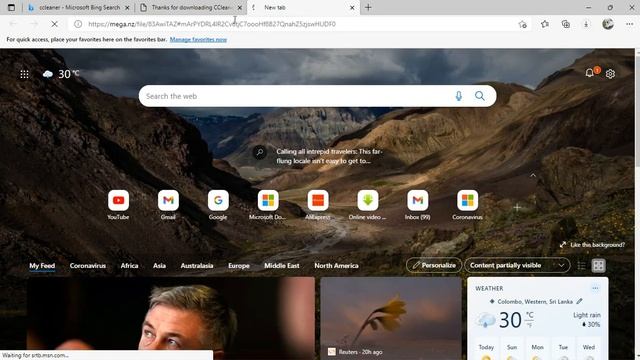The height and width of the screenshot is (360, 640).
Task: Open the Reuters flower news card
Action: click(391, 318)
